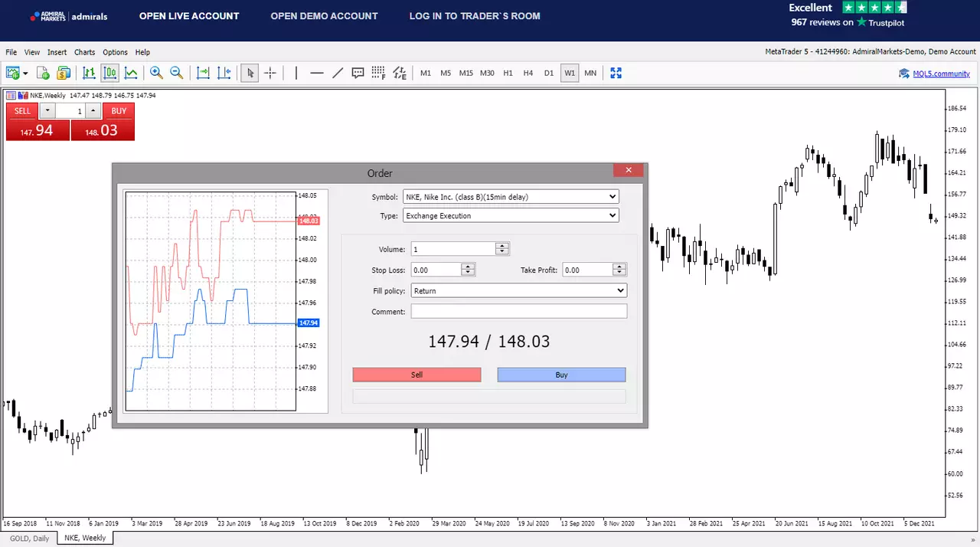
Task: Select the NKE, Weekly chart tab
Action: (x=85, y=538)
